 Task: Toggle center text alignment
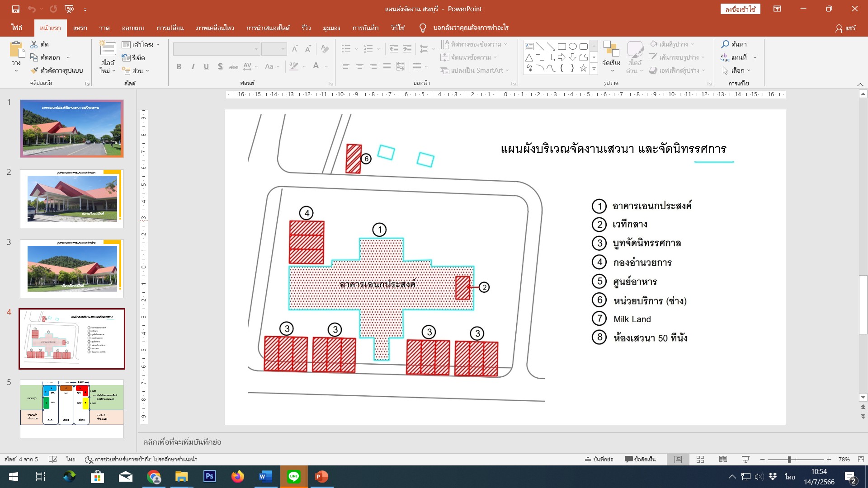click(360, 66)
